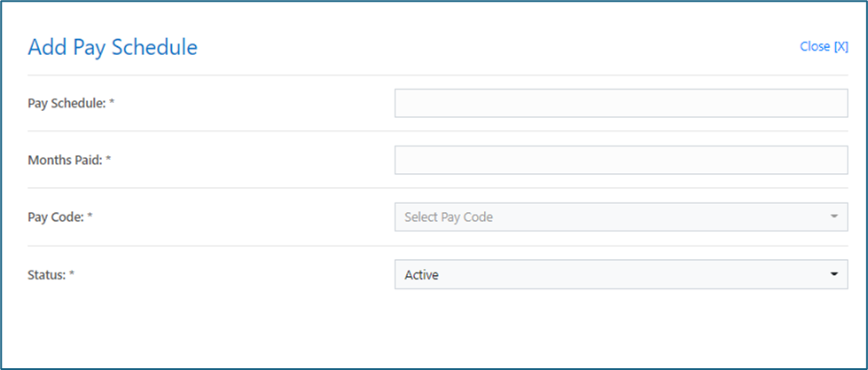
Task: Click the required asterisk next to Months Paid
Action: click(x=108, y=160)
